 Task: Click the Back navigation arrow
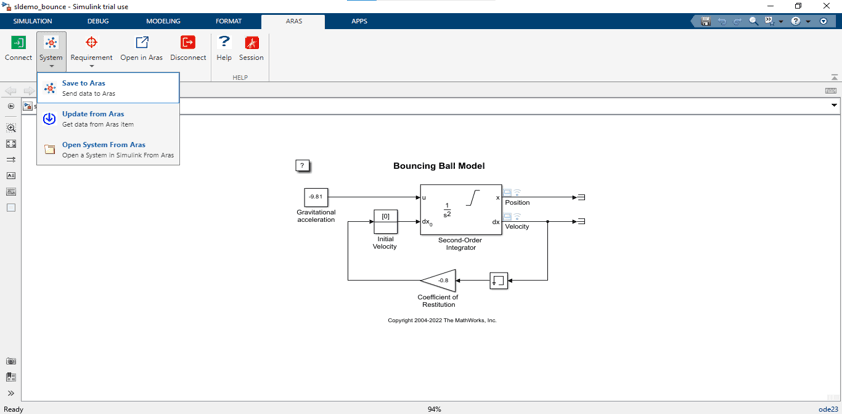pyautogui.click(x=11, y=90)
